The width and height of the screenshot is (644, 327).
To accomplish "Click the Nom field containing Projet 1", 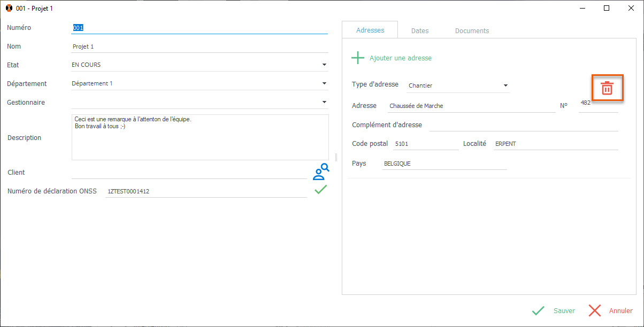I will (x=199, y=46).
